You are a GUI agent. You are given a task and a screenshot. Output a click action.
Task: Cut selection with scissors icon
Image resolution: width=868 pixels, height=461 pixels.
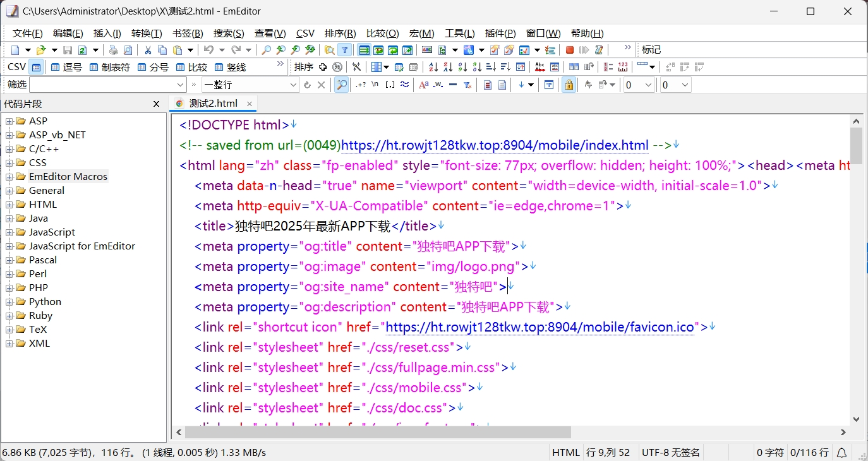[x=148, y=50]
